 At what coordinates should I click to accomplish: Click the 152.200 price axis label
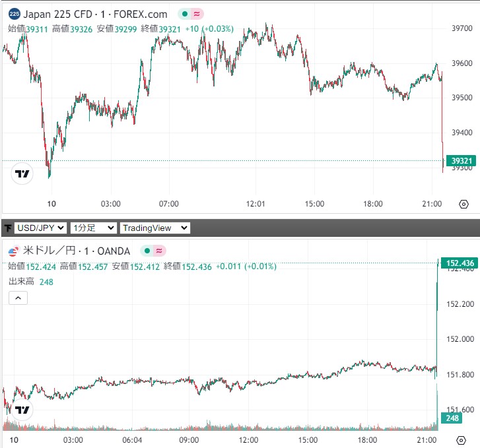pos(460,304)
